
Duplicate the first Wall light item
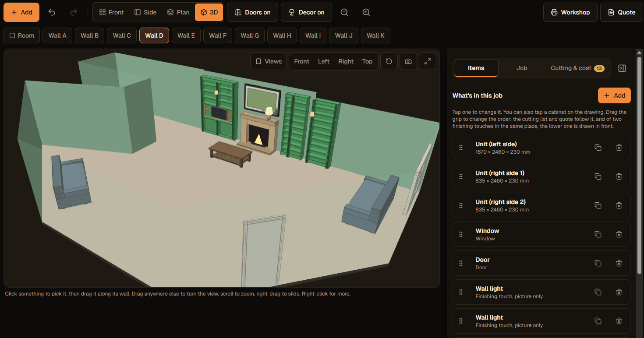(598, 292)
